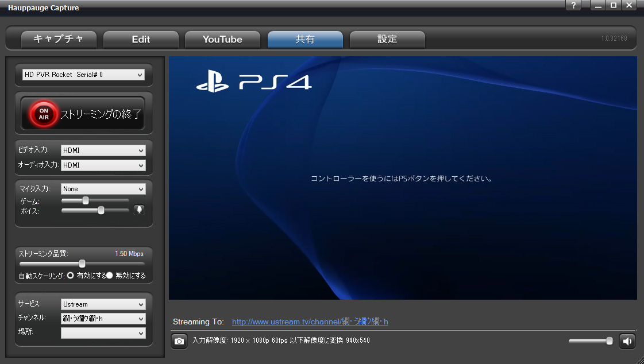Click the version number 1.0.32168
This screenshot has width=644, height=364.
614,38
